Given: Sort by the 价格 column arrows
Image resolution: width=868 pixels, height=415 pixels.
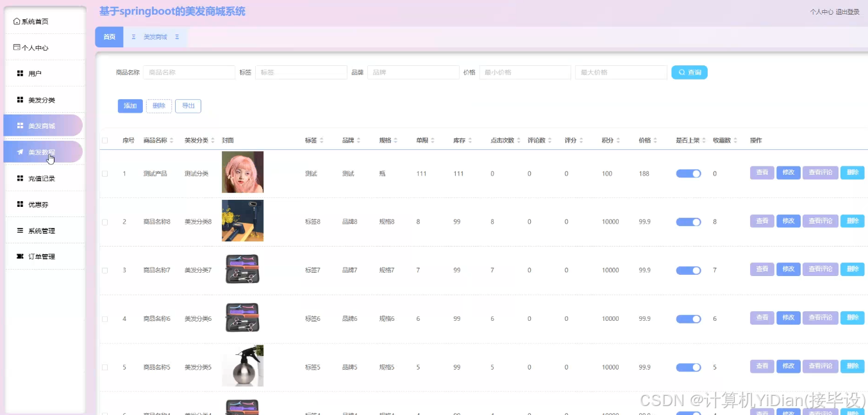Looking at the screenshot, I should tap(655, 140).
